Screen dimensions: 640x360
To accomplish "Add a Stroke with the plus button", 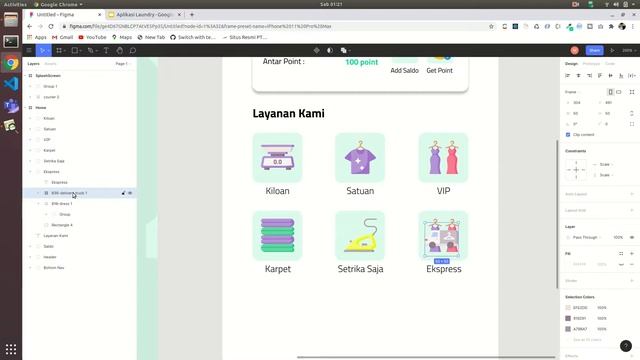I will coord(632,281).
